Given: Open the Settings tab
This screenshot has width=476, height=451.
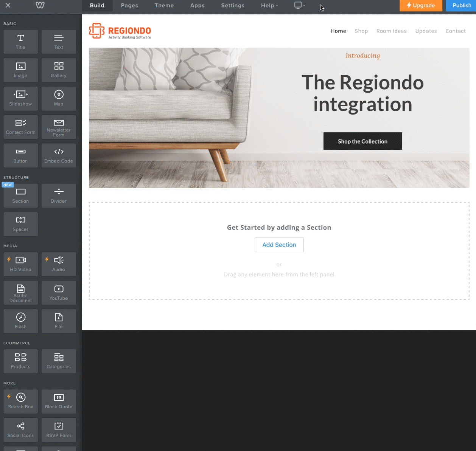Looking at the screenshot, I should pos(233,5).
